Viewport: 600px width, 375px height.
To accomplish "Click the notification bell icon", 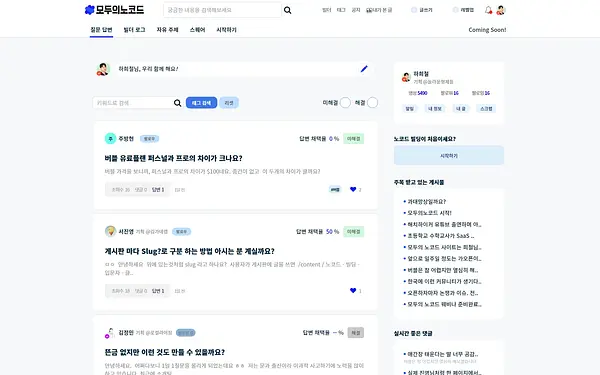I will click(488, 10).
